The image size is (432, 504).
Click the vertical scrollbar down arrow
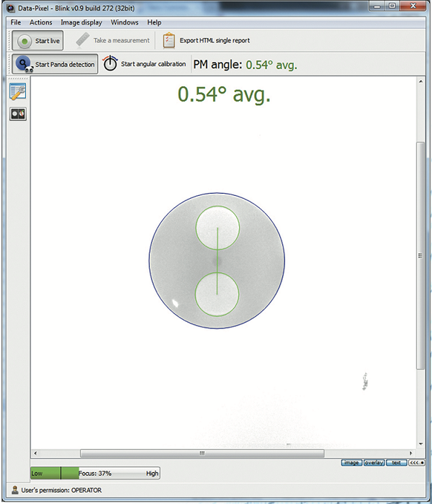pyautogui.click(x=421, y=445)
